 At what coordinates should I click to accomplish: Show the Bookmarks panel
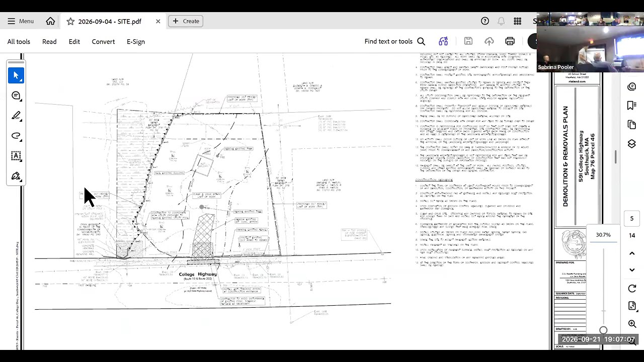point(632,106)
